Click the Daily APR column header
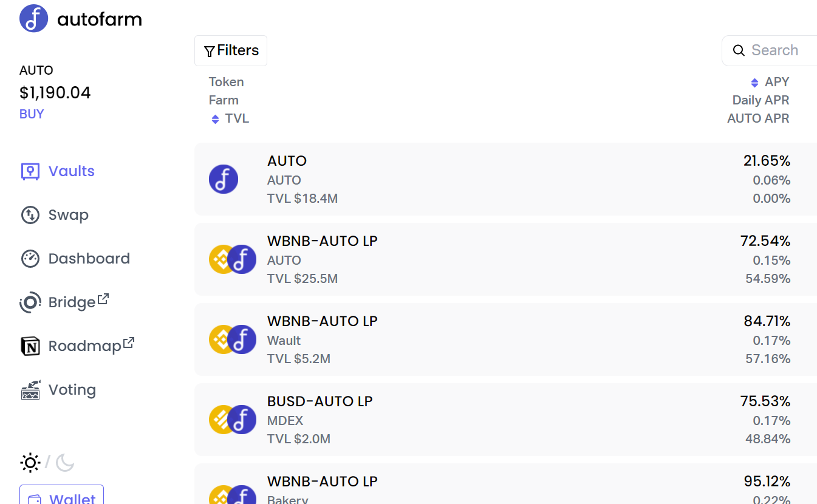 [761, 100]
